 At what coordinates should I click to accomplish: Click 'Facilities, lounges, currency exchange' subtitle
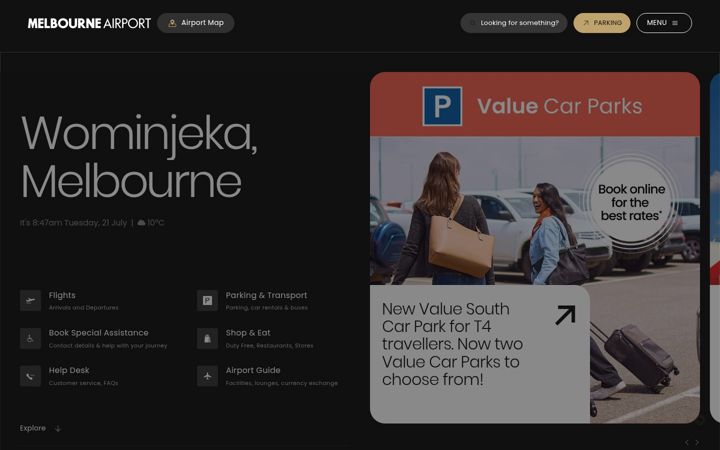point(281,383)
